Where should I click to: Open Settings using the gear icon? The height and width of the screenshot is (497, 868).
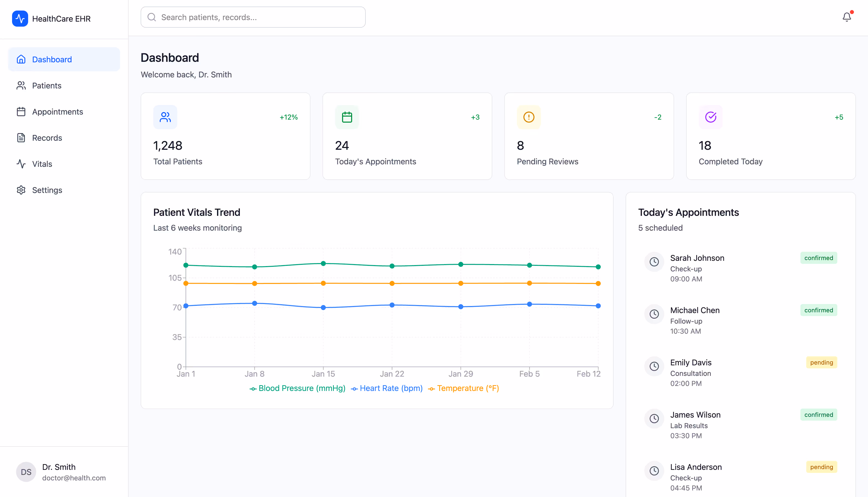coord(21,190)
